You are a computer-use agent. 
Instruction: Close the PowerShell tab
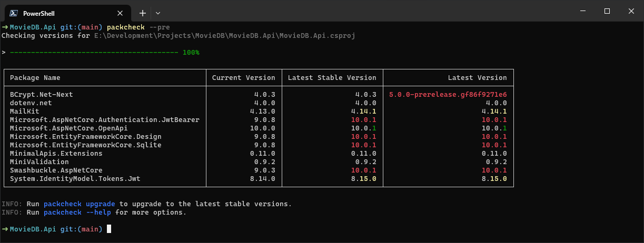(121, 13)
